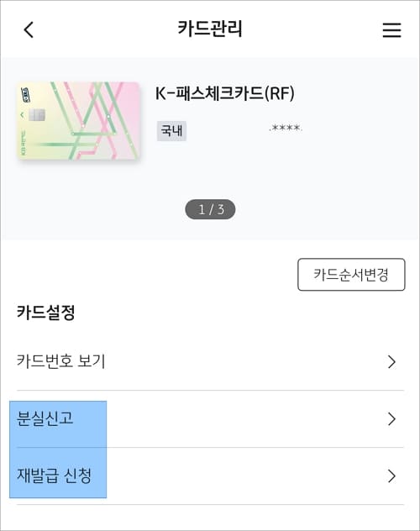Tap the K-패스체크카드 card image

(78, 120)
